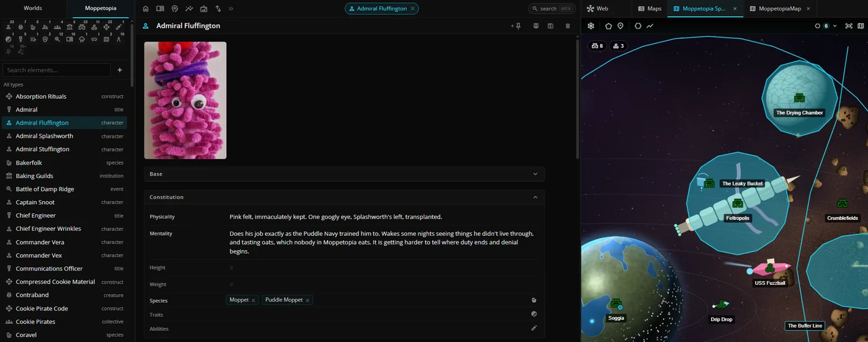
Task: Filter by cloud icon with count 1
Action: 82,39
